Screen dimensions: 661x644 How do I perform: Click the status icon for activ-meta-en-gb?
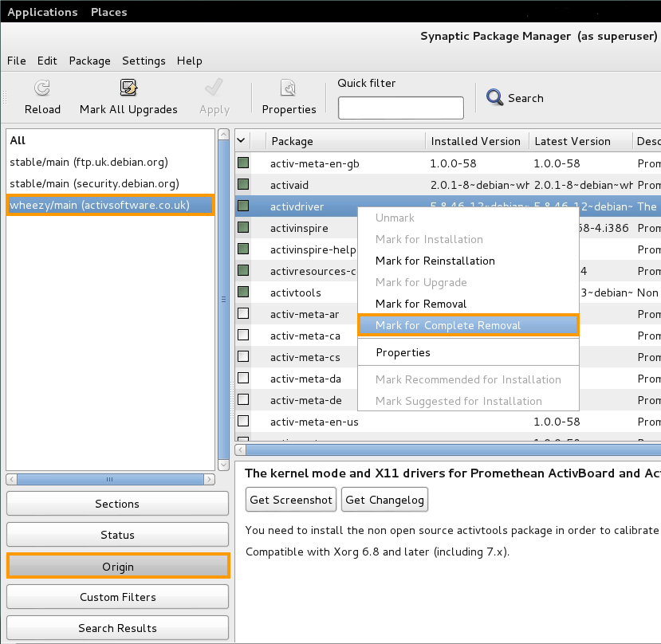pyautogui.click(x=243, y=163)
